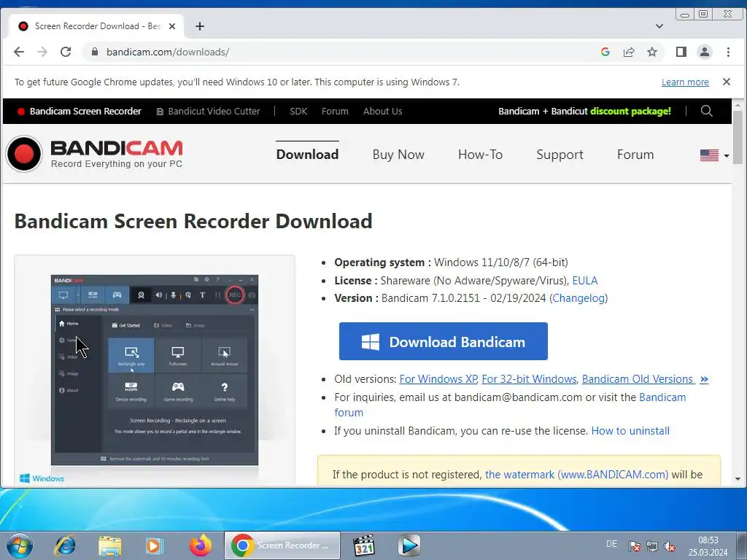Click the Bandicam logo
The image size is (747, 560).
tap(94, 154)
